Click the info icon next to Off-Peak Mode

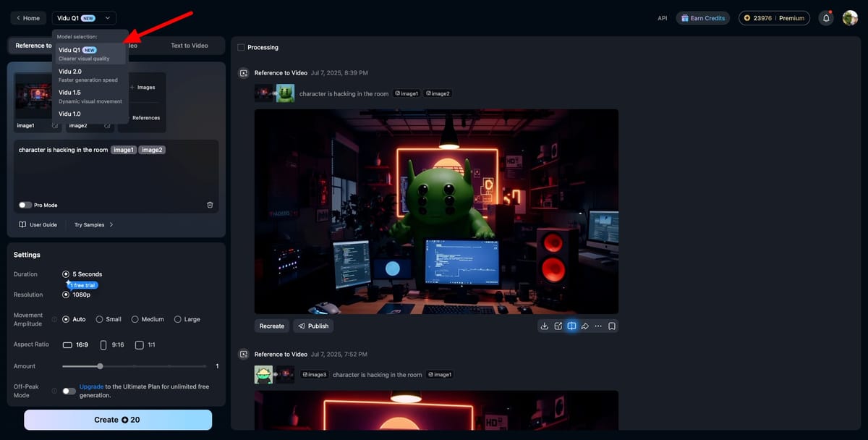pos(54,391)
